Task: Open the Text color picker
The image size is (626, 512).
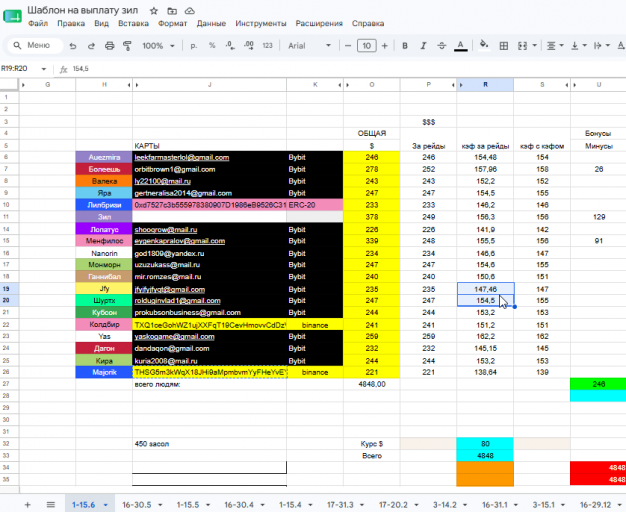Action: 461,46
